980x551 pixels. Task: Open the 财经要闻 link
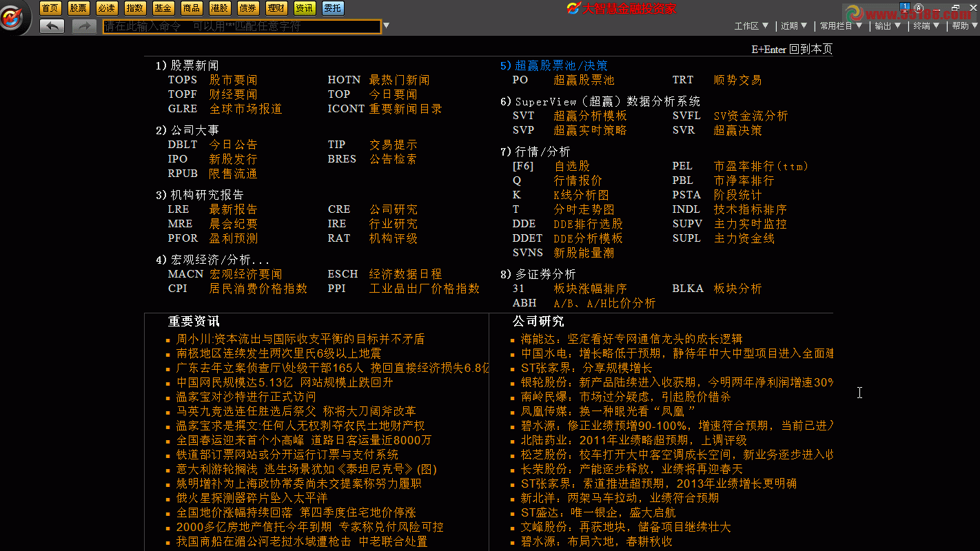point(234,94)
